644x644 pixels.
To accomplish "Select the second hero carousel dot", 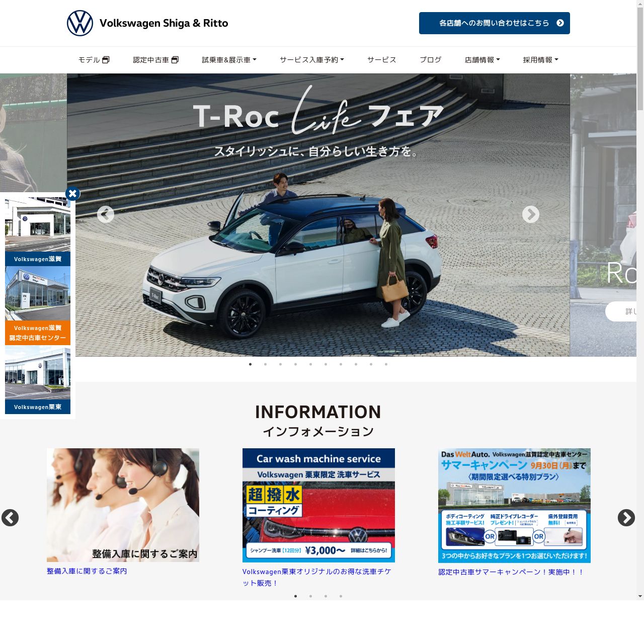I will coord(266,364).
